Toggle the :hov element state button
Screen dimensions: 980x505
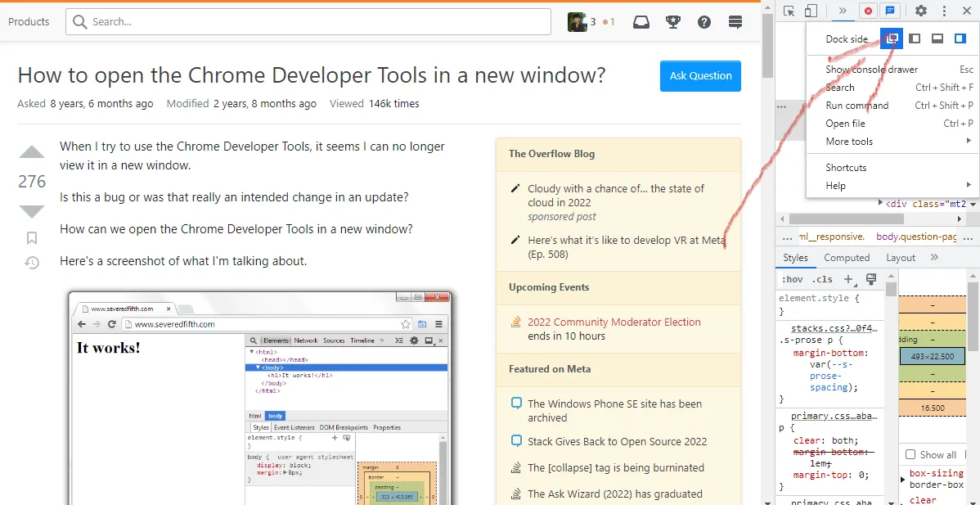793,279
